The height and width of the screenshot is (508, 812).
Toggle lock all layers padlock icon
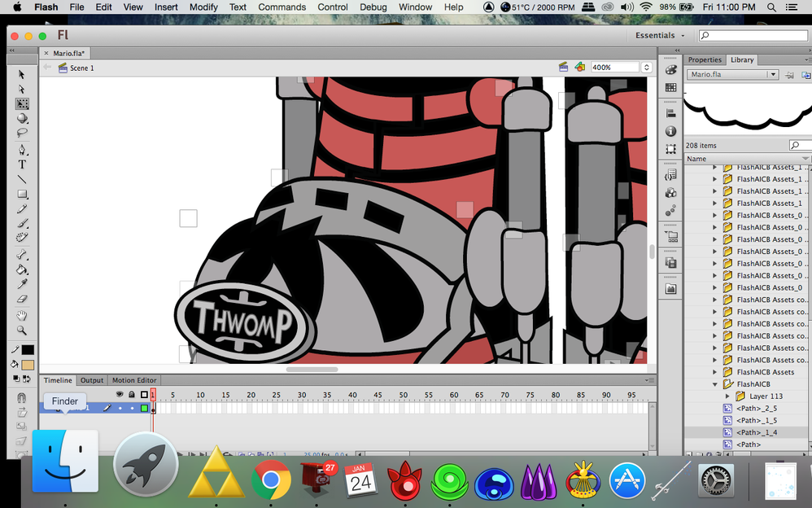pyautogui.click(x=132, y=395)
